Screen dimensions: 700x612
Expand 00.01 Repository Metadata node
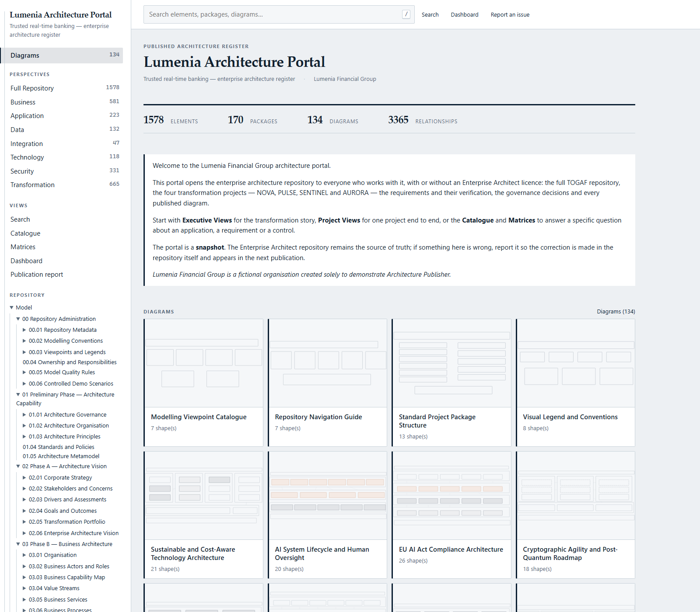coord(24,330)
